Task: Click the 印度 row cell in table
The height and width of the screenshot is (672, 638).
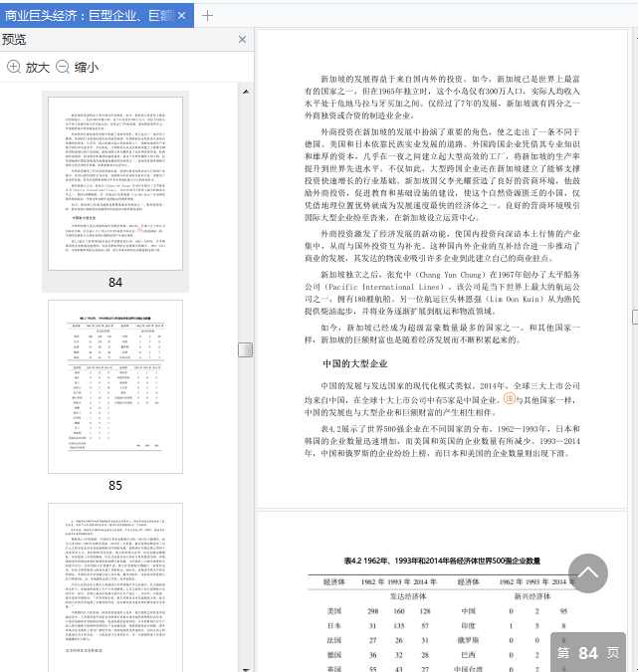Action: click(469, 626)
